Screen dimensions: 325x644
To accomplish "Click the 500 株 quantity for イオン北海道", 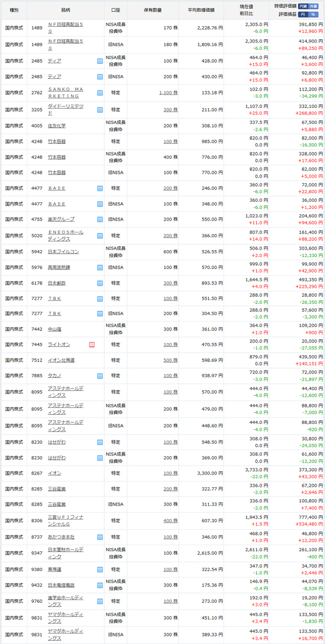I will point(171,360).
